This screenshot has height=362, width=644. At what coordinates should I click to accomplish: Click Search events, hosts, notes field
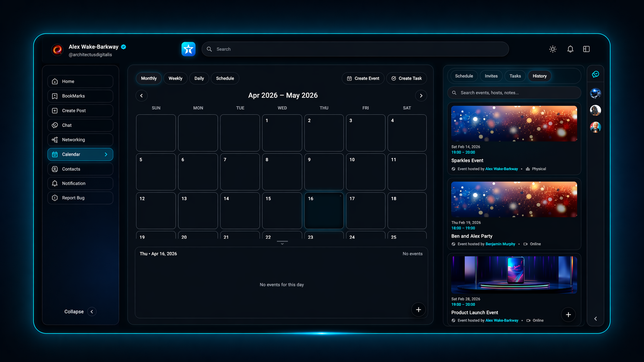tap(514, 93)
